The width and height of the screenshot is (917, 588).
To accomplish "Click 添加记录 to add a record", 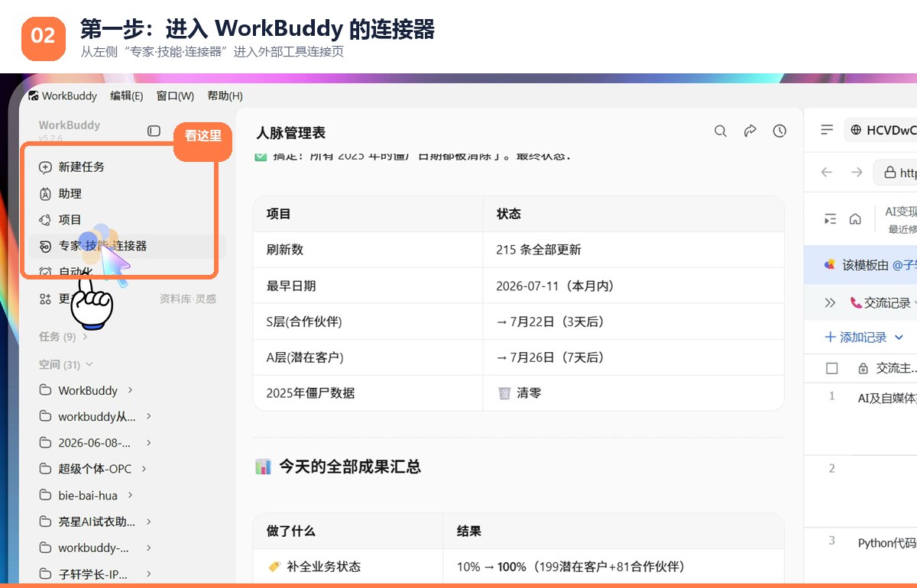I will (x=864, y=337).
